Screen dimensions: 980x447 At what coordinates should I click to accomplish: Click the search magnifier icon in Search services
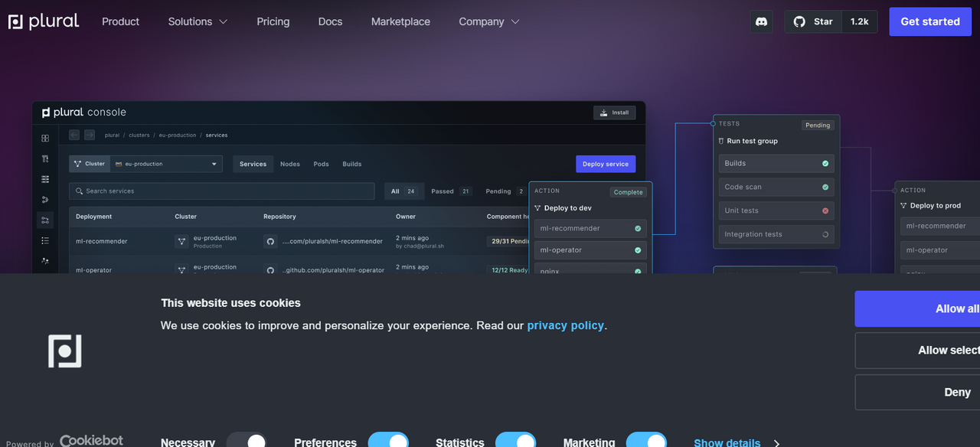(x=79, y=191)
